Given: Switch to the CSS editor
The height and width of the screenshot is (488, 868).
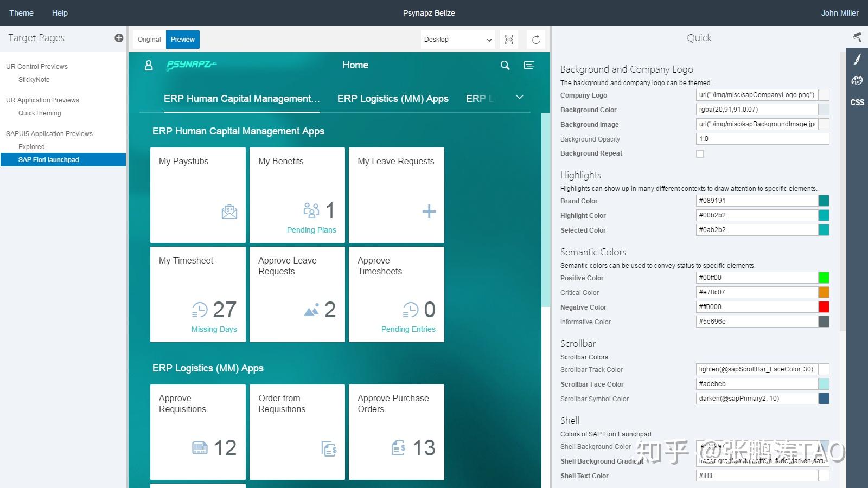Looking at the screenshot, I should coord(857,102).
